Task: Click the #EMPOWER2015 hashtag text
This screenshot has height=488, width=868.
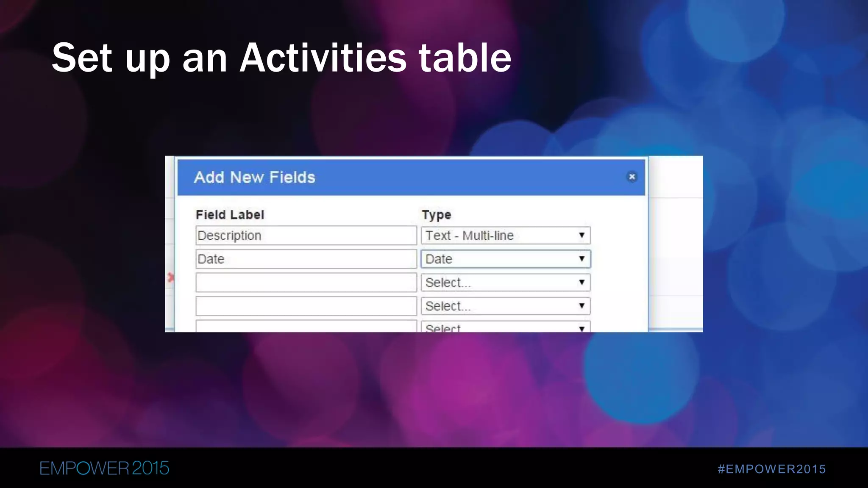Action: click(772, 469)
